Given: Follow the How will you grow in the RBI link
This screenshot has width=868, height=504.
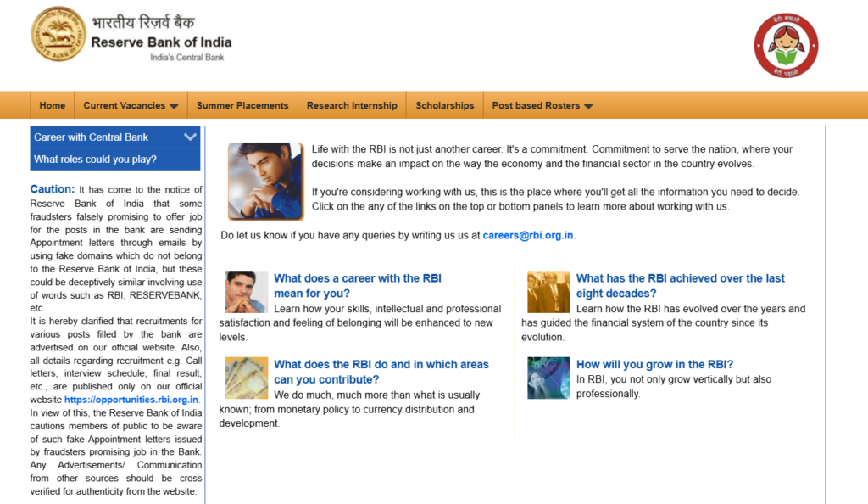Looking at the screenshot, I should [654, 365].
